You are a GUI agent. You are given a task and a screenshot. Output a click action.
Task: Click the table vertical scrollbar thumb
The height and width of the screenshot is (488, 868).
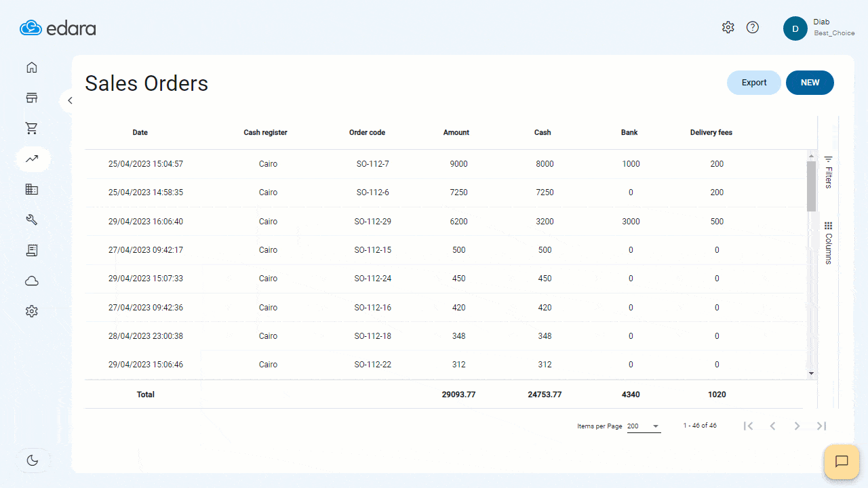click(x=811, y=186)
